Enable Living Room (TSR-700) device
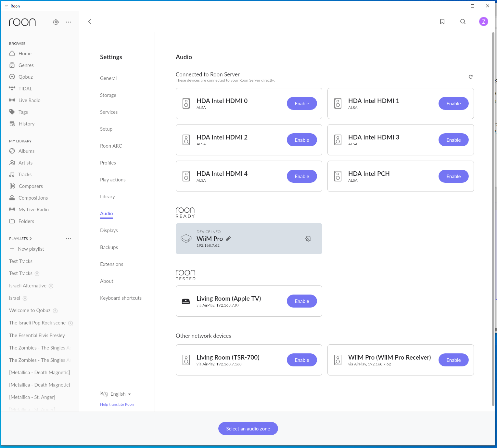The image size is (497, 448). point(302,360)
